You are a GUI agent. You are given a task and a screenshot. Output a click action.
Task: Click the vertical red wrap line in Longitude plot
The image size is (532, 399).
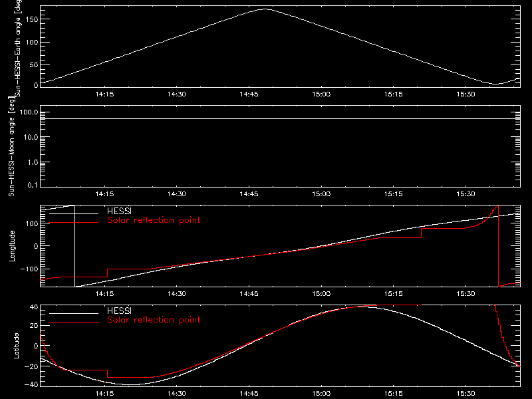[x=498, y=246]
